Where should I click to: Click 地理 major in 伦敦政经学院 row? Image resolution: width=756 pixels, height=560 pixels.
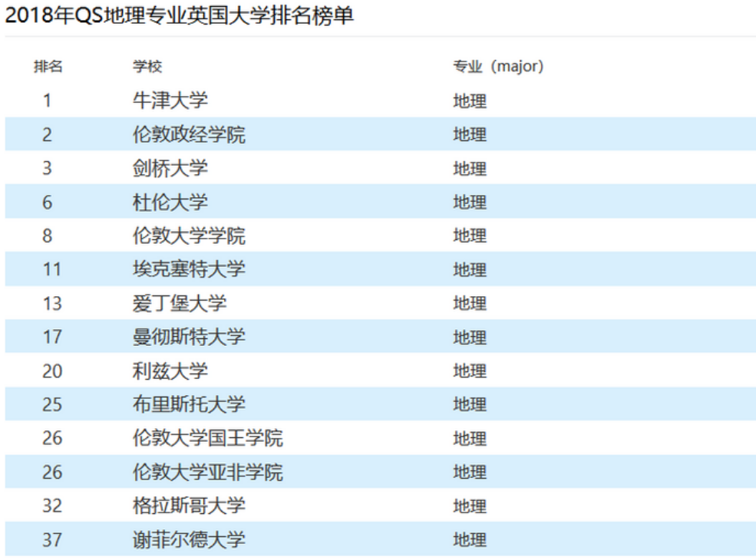[x=470, y=134]
